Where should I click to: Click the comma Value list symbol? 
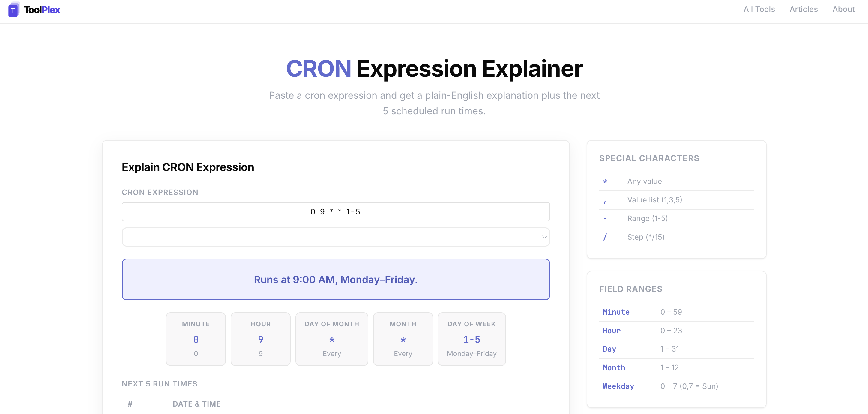605,200
